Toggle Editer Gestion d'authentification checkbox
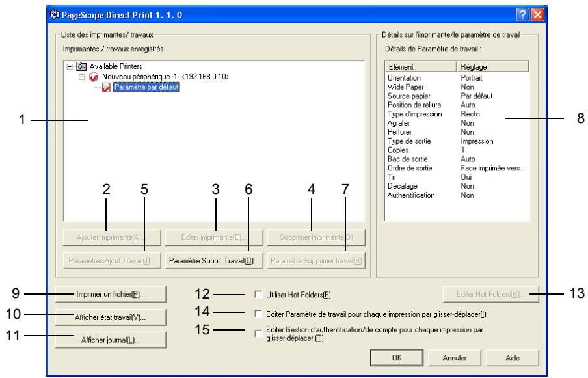Viewport: 588px width, 378px height. tap(258, 333)
